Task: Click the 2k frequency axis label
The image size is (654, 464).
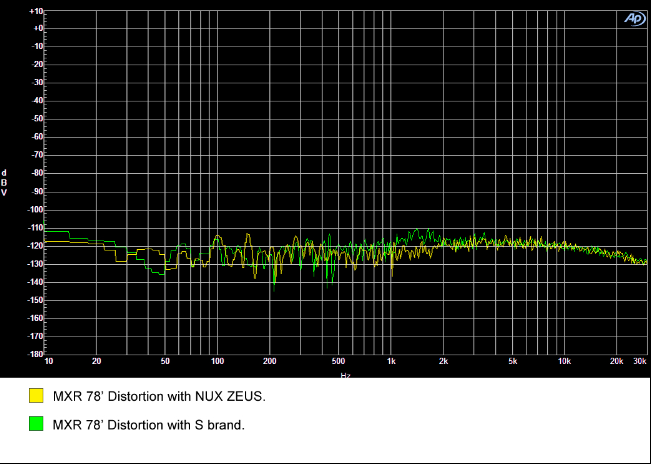Action: (444, 362)
